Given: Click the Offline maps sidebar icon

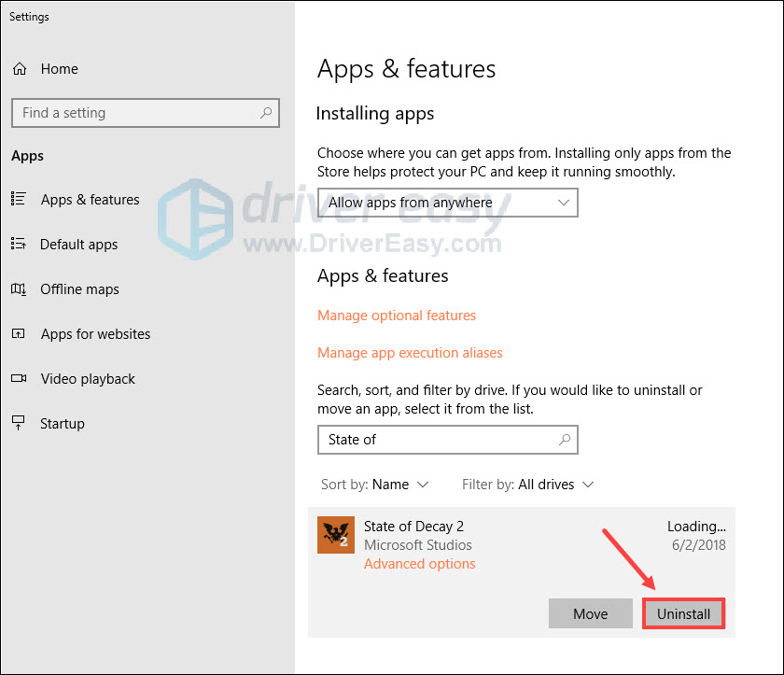Looking at the screenshot, I should pos(19,289).
